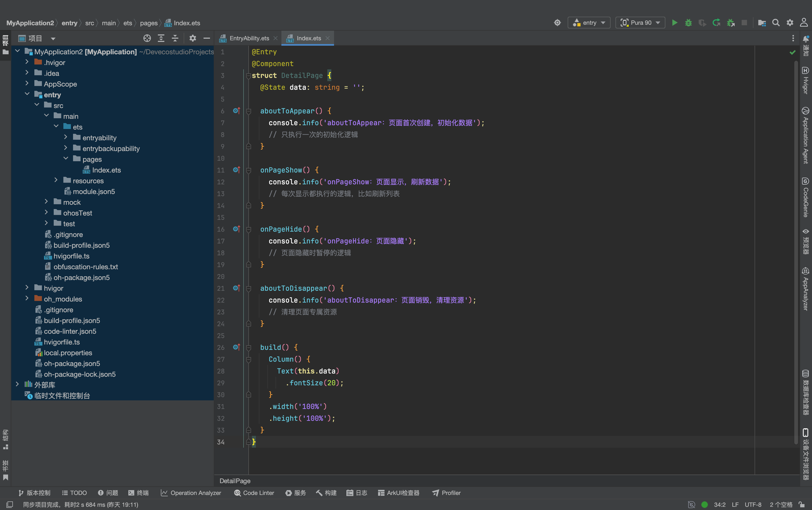Toggle the read-only lock icon in status bar
Viewport: 812px width, 510px height.
[x=802, y=504]
